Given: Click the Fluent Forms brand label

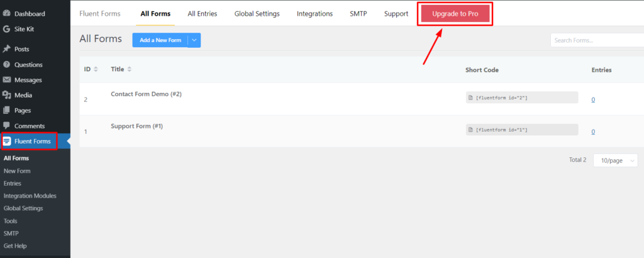Looking at the screenshot, I should tap(100, 14).
